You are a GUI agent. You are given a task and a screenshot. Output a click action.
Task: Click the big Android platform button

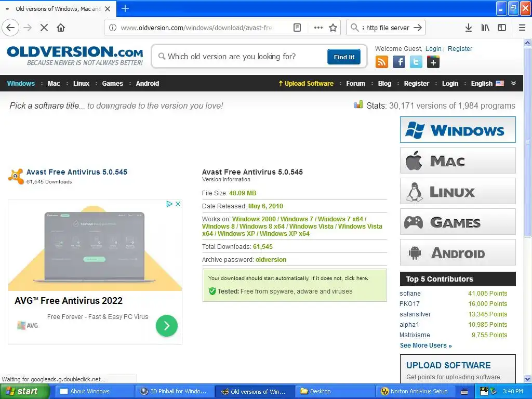tap(458, 252)
